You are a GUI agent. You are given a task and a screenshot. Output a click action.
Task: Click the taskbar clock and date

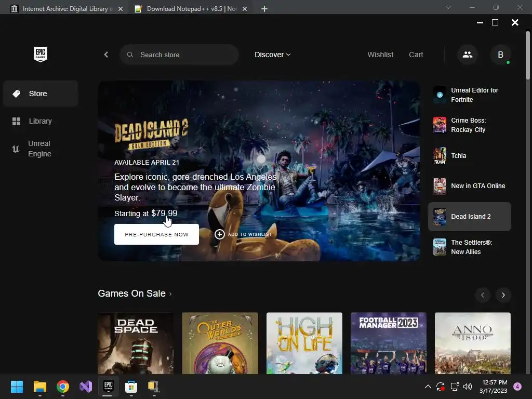(494, 387)
